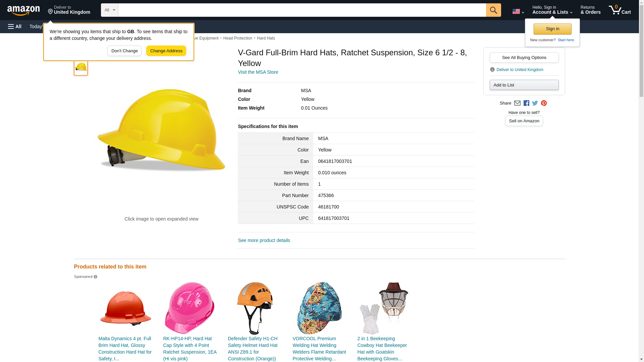
Task: Share product on Twitter icon
Action: 535,103
